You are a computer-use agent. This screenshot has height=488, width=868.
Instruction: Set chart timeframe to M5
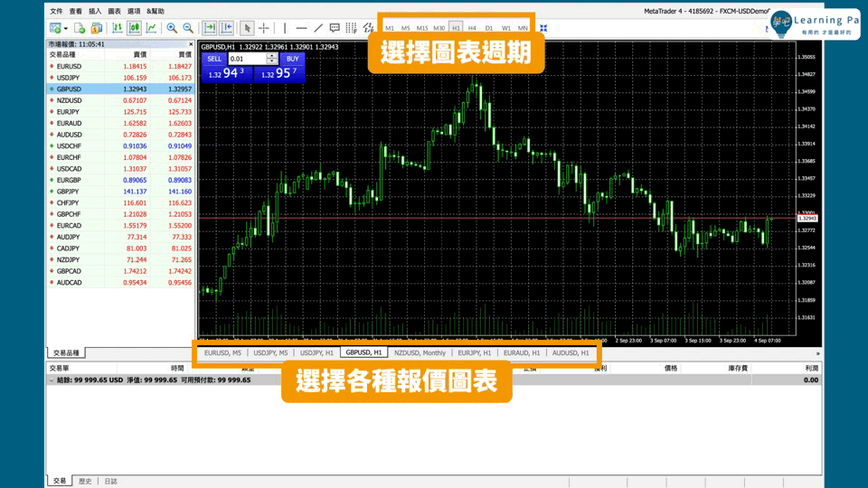click(406, 28)
